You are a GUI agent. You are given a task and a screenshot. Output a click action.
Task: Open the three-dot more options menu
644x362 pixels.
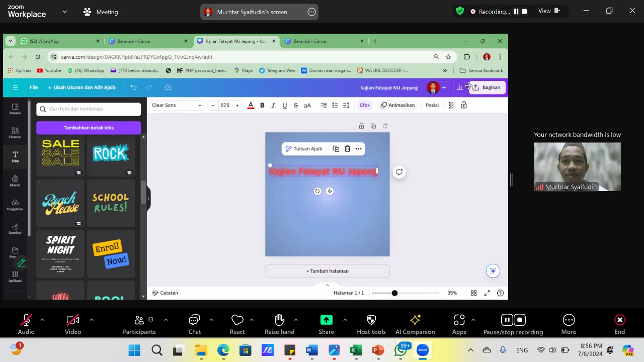[x=358, y=149]
